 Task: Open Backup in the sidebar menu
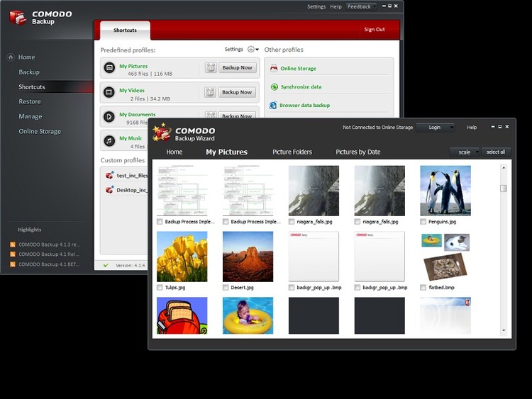[29, 72]
